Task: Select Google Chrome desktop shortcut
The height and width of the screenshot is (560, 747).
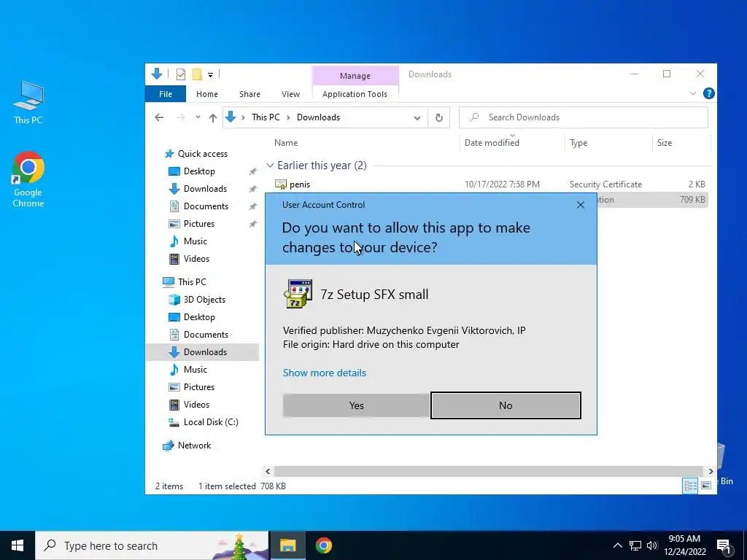Action: click(x=28, y=179)
